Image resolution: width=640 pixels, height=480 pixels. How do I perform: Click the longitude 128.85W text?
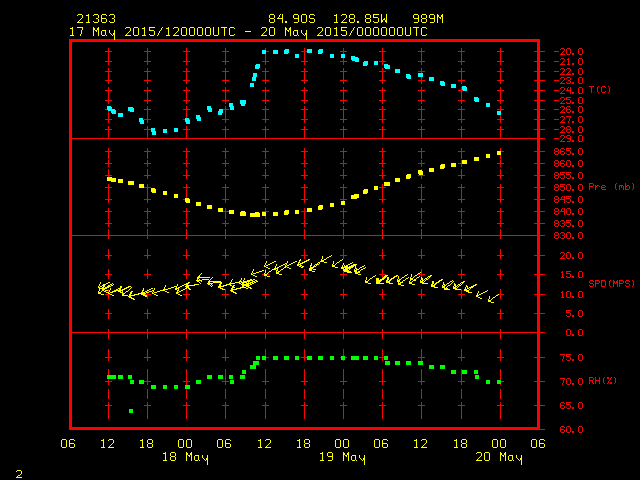360,19
